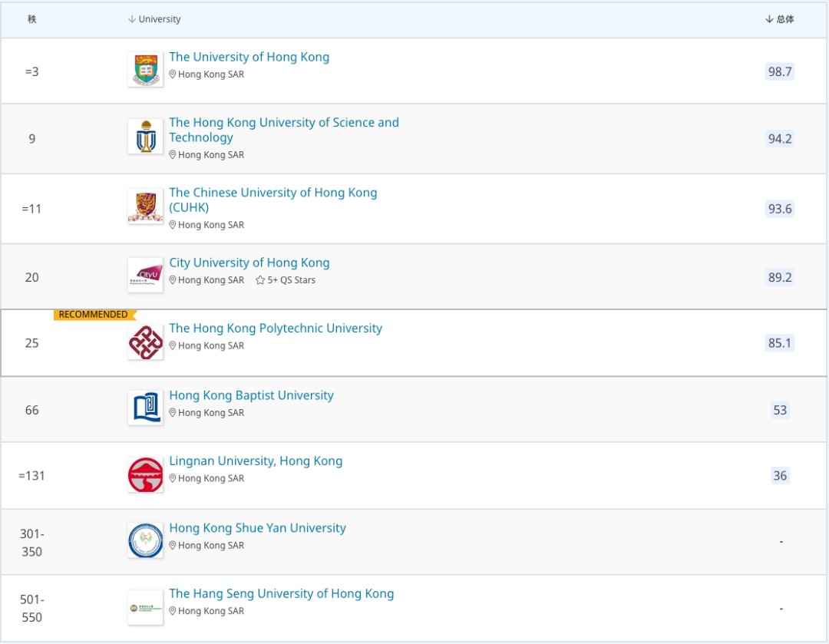Open the Lingnan University, Hong Kong link

coord(256,461)
